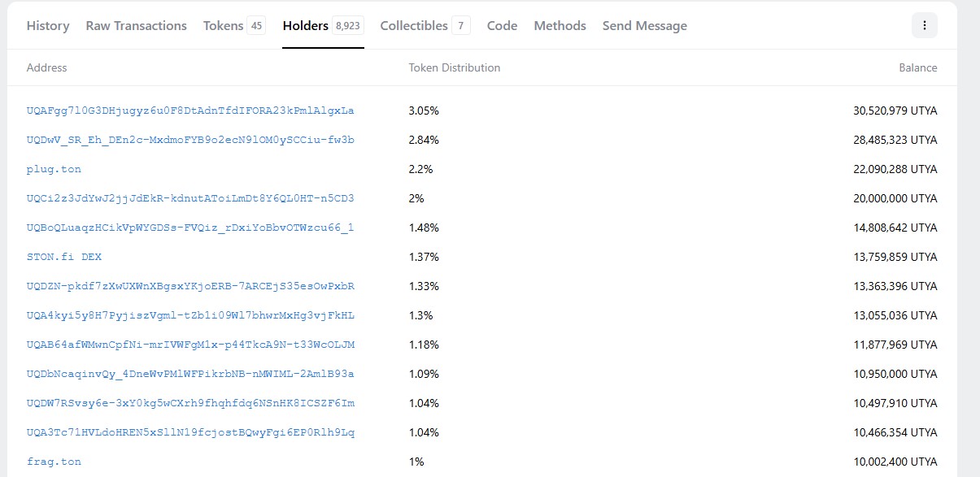
Task: Open the frag.ton holder address
Action: (x=54, y=462)
